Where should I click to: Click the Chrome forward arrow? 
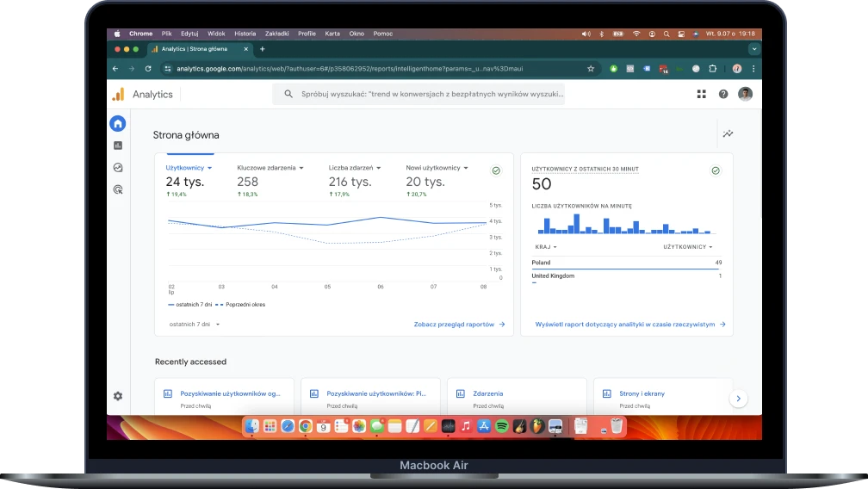point(131,69)
